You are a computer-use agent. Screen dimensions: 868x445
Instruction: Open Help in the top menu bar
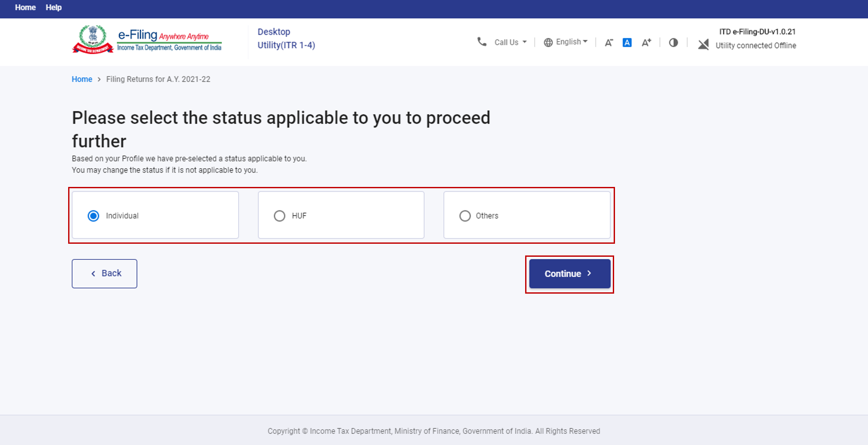pos(53,7)
